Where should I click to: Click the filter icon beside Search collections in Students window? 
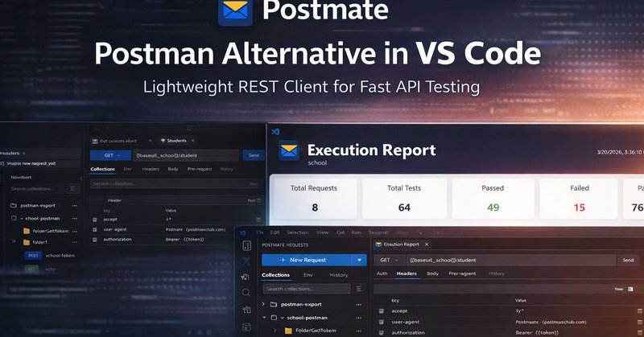click(x=72, y=189)
